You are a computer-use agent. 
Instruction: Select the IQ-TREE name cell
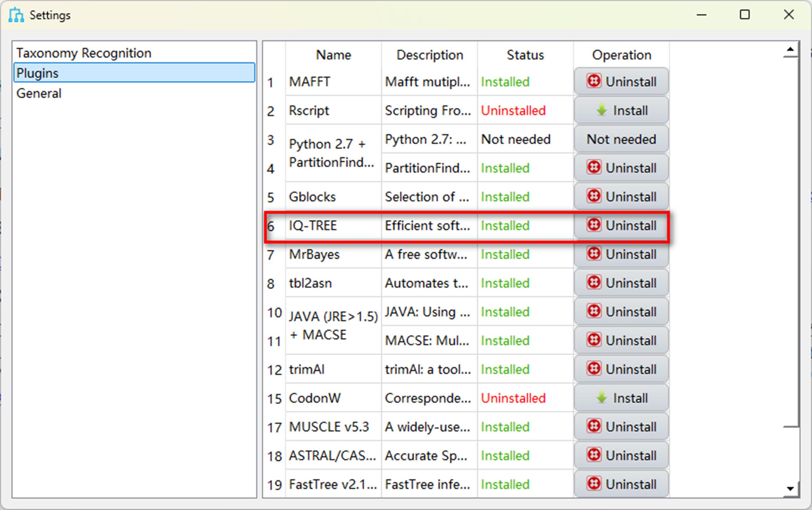pos(334,225)
